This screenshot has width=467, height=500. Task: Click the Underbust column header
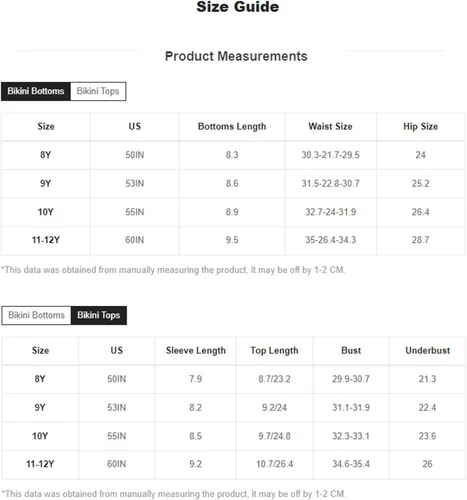click(x=428, y=351)
